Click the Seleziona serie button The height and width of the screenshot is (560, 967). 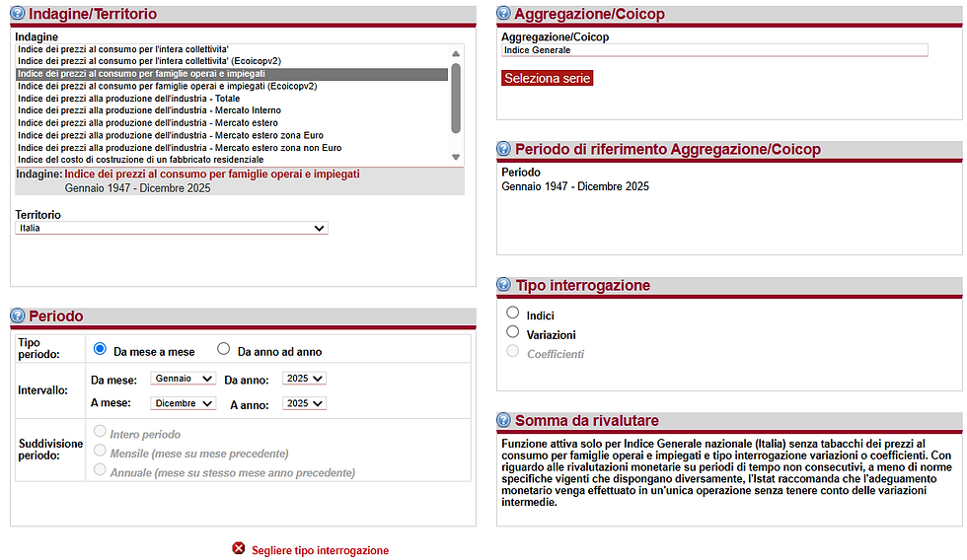tap(547, 78)
